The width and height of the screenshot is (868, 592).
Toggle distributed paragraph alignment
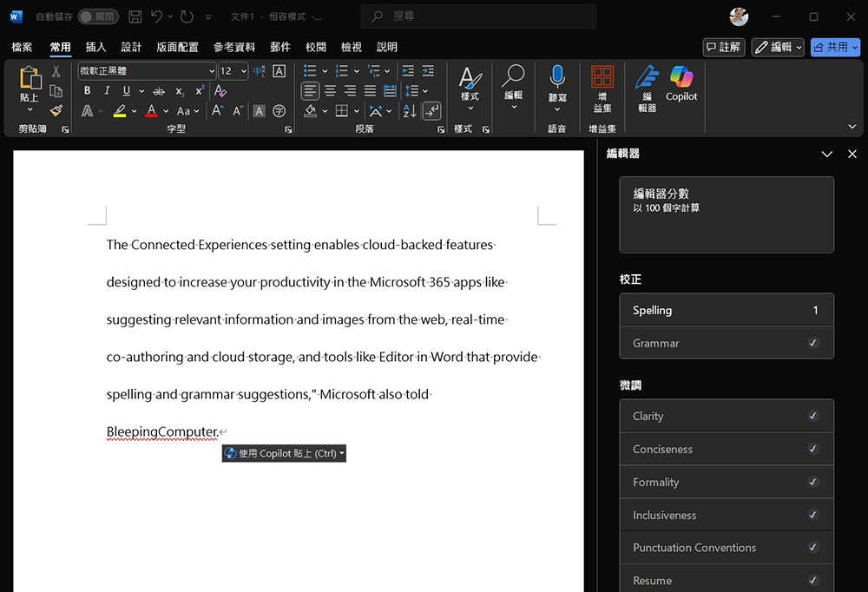point(391,91)
